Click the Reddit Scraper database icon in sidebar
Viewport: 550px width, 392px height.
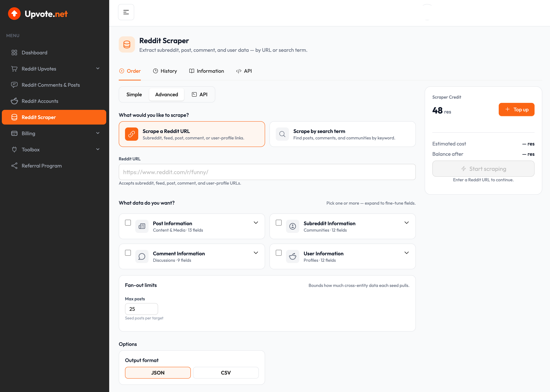coord(14,117)
